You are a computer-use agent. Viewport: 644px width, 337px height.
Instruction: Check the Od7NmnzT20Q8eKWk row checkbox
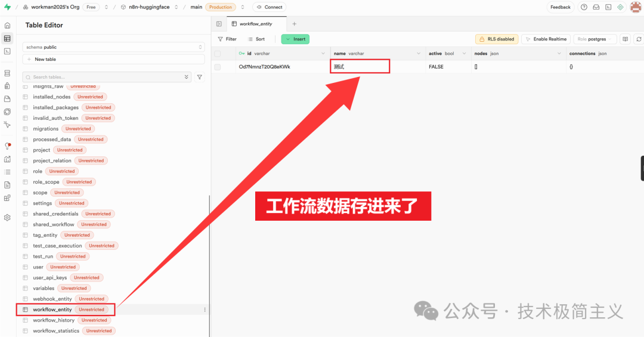point(218,67)
